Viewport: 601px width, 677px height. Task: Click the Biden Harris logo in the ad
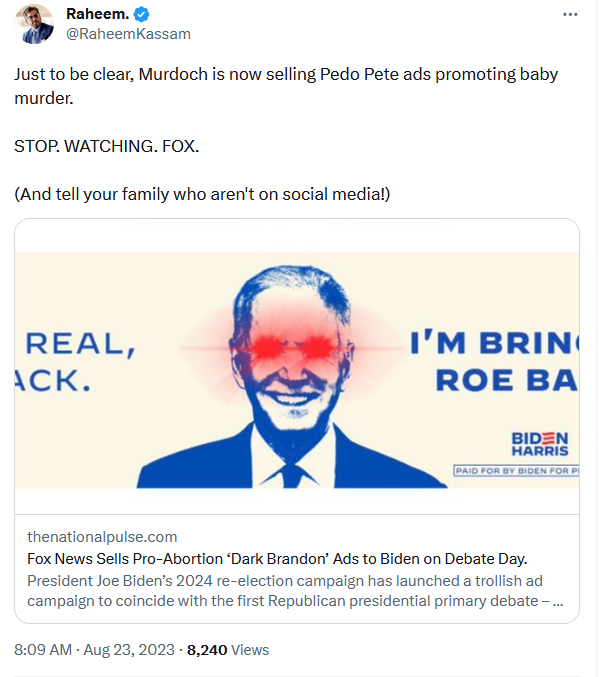pyautogui.click(x=539, y=445)
